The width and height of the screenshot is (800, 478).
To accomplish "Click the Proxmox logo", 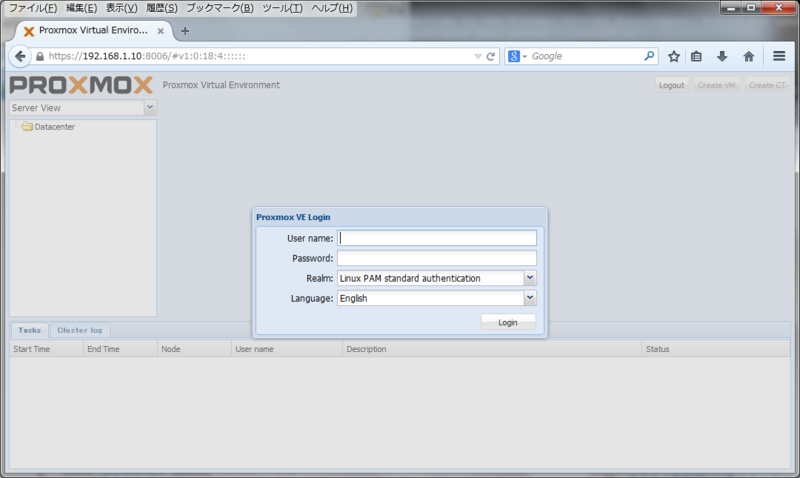I will click(81, 85).
